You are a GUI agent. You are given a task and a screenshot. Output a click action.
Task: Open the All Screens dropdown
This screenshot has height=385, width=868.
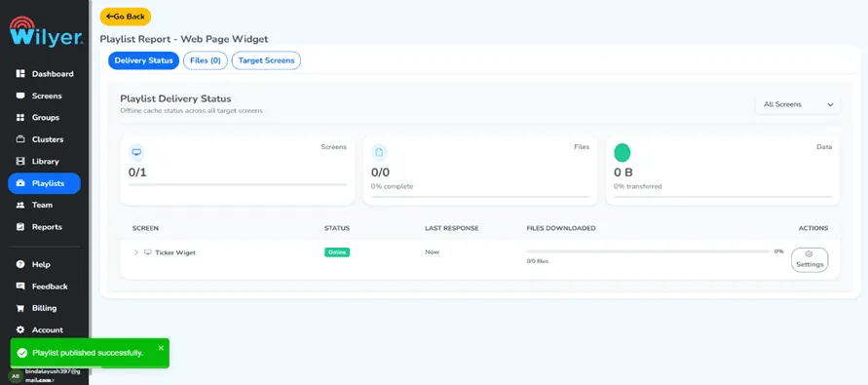[x=798, y=104]
